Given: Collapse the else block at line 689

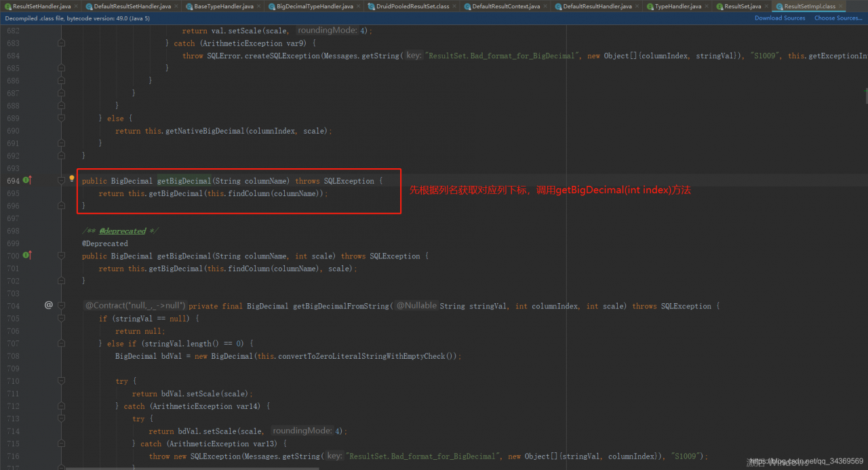Looking at the screenshot, I should pos(61,118).
